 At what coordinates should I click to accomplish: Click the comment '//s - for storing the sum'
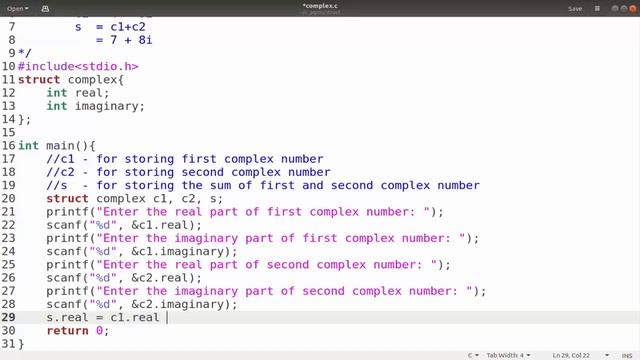(263, 185)
